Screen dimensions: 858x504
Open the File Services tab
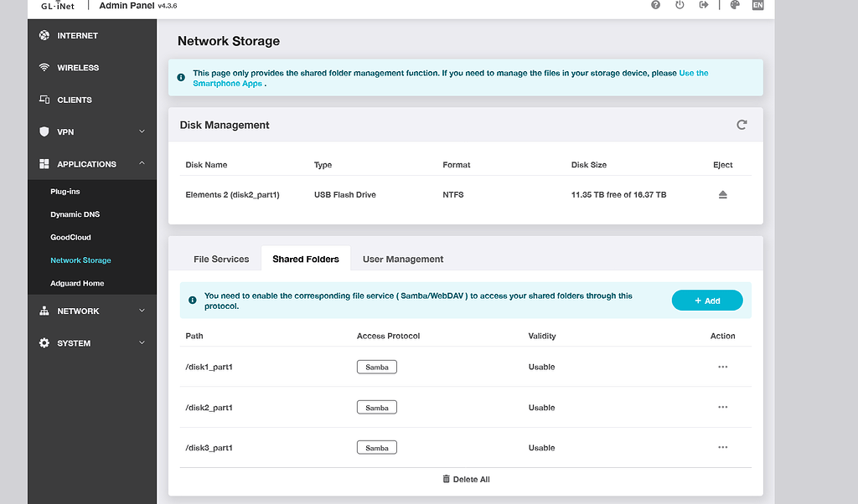(221, 259)
